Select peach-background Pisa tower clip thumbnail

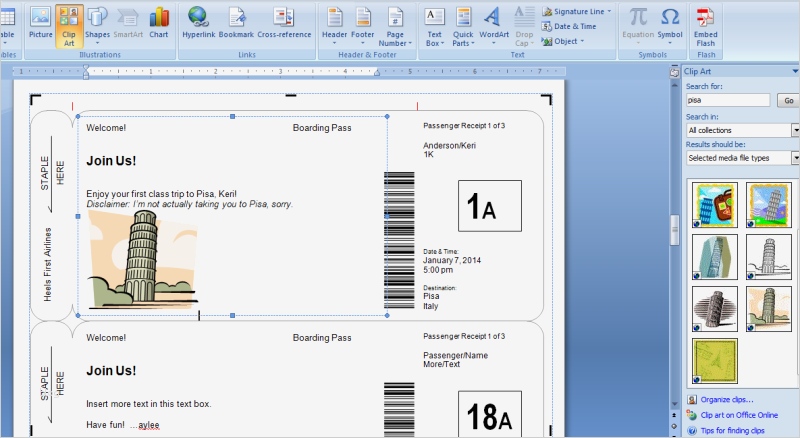tap(768, 309)
